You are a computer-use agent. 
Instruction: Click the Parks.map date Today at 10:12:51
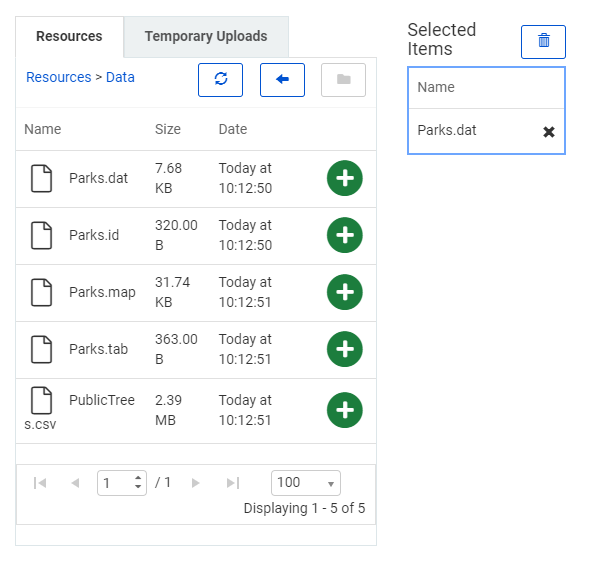point(245,292)
